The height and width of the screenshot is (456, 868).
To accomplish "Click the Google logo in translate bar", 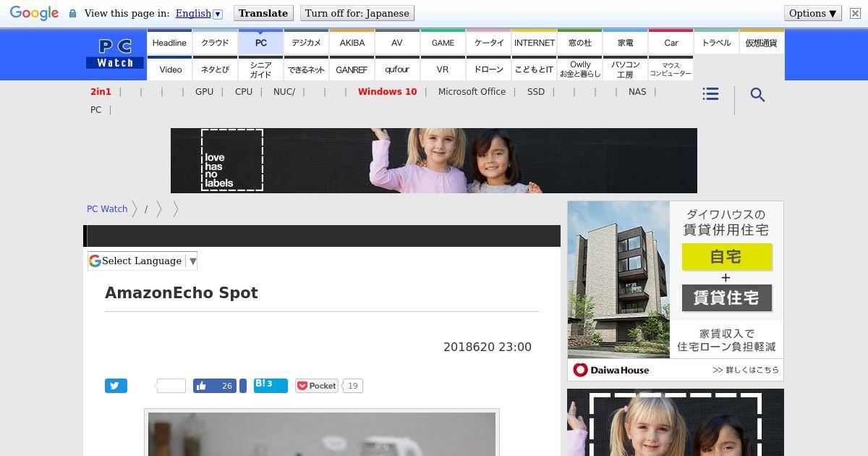I will coord(34,13).
